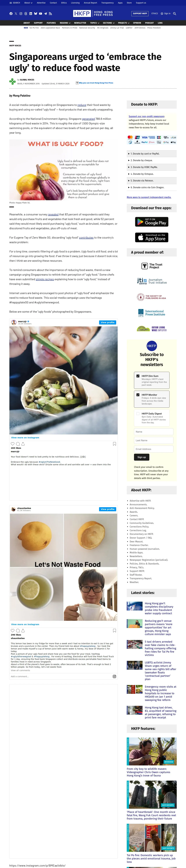Viewport: 186px width, 868px height.
Task: Open the Get it on Google Play badge
Action: click(152, 222)
